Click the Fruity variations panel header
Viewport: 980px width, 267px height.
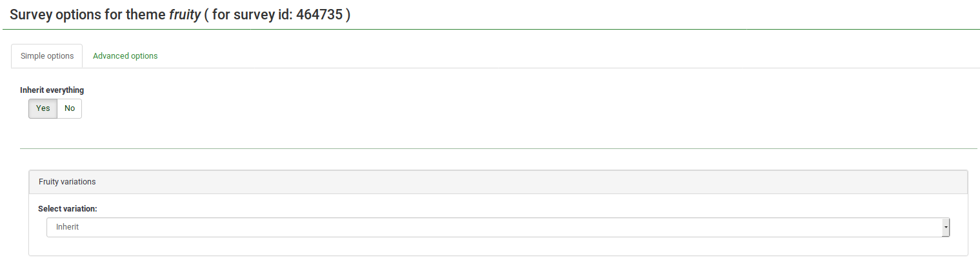click(497, 182)
